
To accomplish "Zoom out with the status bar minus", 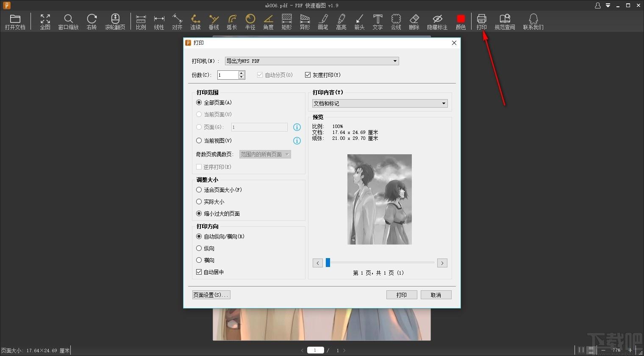I will pos(603,350).
